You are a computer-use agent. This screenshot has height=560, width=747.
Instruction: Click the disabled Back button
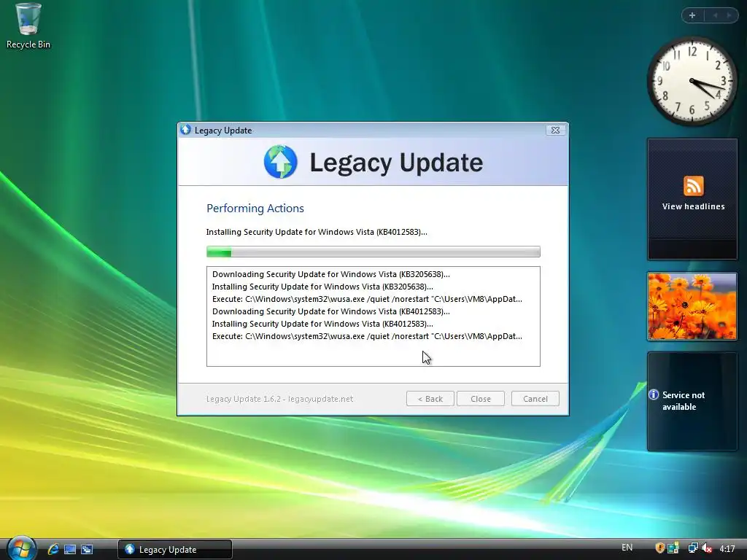pos(430,399)
